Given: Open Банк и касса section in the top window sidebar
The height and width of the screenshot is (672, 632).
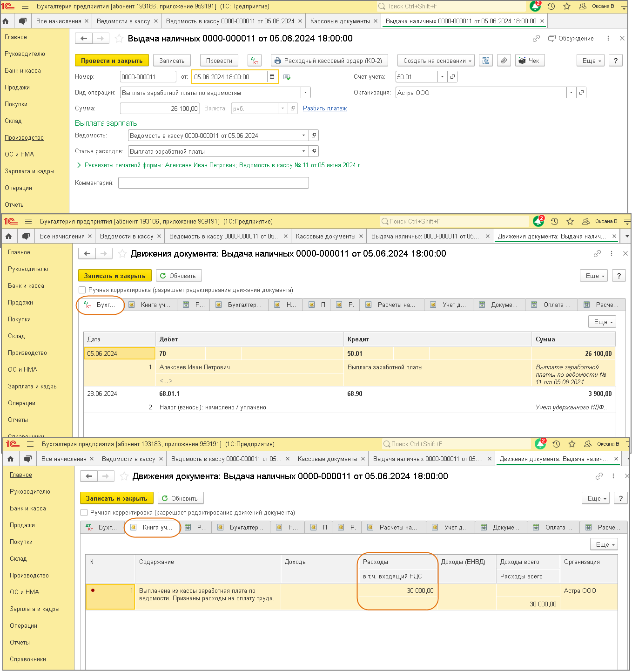Looking at the screenshot, I should [x=23, y=71].
